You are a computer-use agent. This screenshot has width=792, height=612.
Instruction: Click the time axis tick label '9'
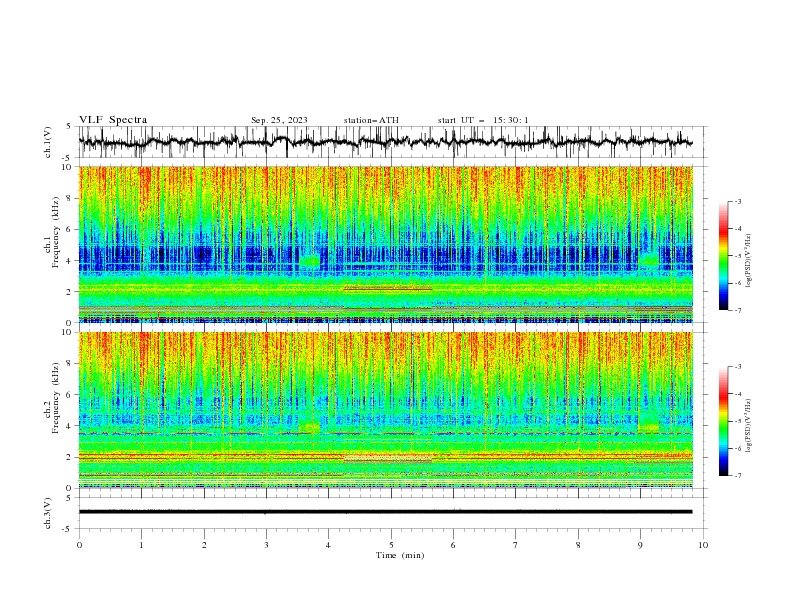[x=640, y=545]
